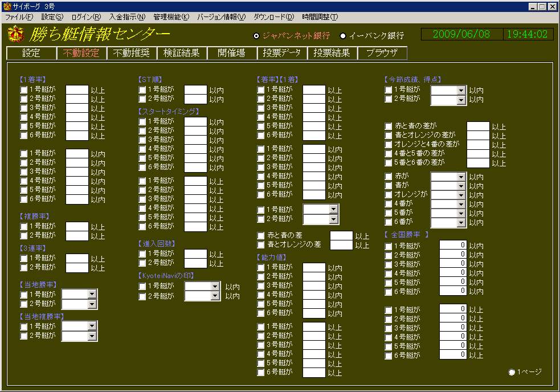Check 2号艇が under KyoteiNaviの印
Screen dimensions: 560x392
pyautogui.click(x=142, y=297)
